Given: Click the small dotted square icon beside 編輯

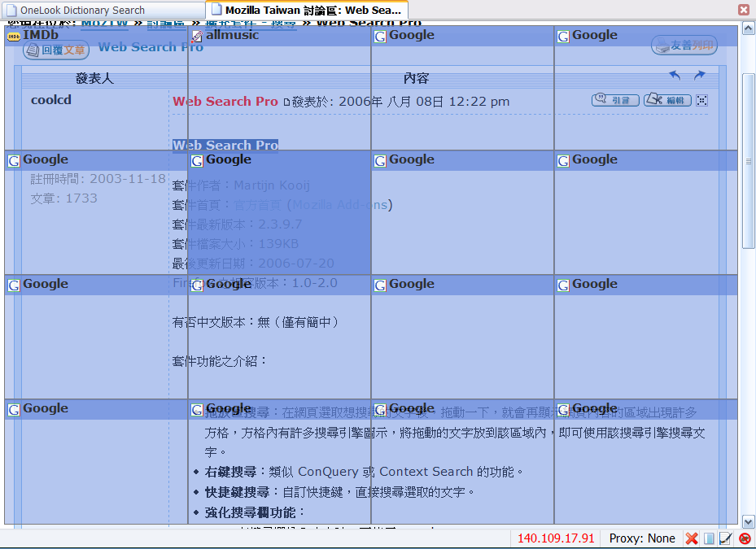Looking at the screenshot, I should 702,100.
